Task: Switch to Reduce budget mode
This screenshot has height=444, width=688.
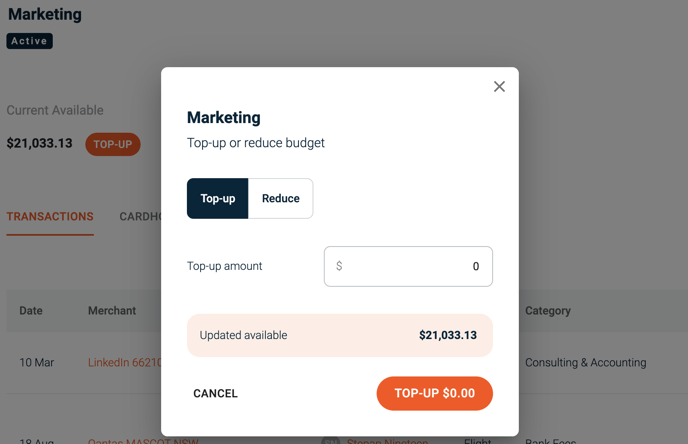Action: coord(281,198)
